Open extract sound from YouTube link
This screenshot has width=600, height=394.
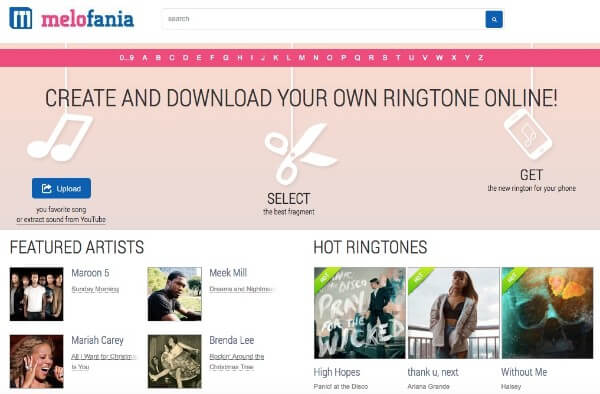61,220
